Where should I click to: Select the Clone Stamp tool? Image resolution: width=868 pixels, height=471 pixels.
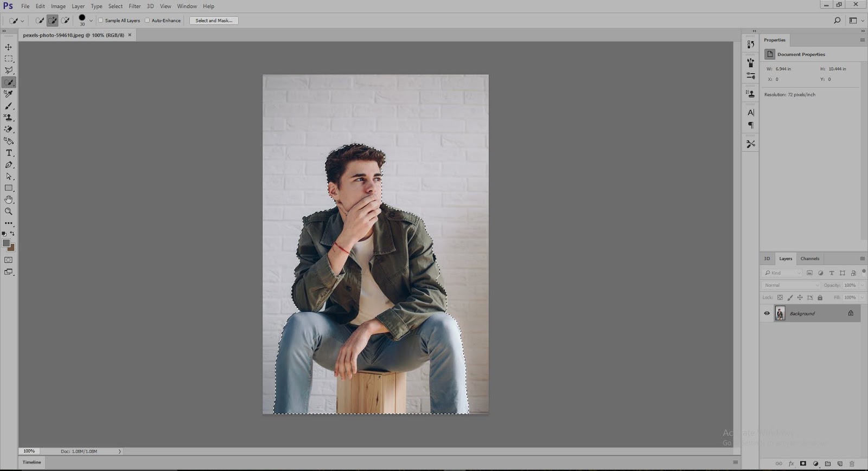click(x=9, y=118)
